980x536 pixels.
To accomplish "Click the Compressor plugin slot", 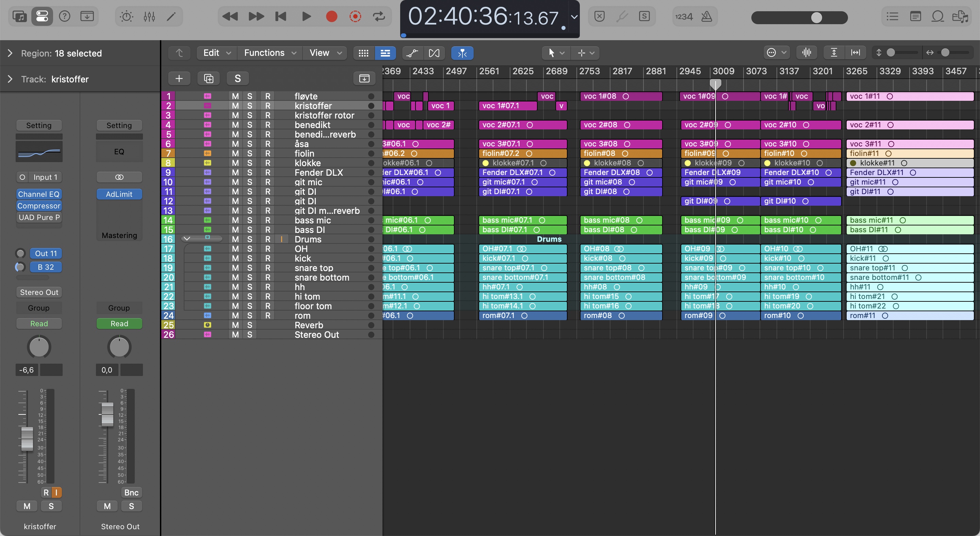I will [39, 206].
